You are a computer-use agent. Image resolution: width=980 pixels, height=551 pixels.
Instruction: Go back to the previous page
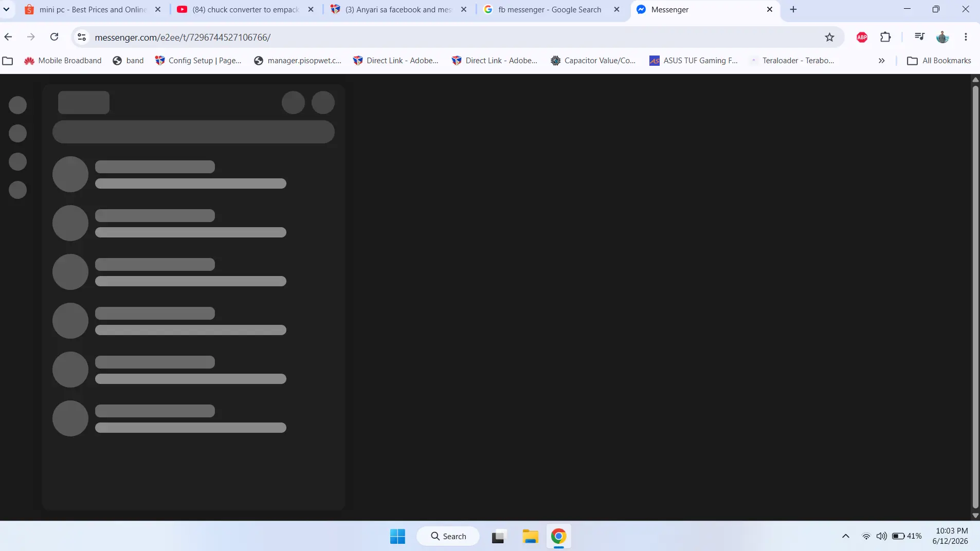(8, 37)
